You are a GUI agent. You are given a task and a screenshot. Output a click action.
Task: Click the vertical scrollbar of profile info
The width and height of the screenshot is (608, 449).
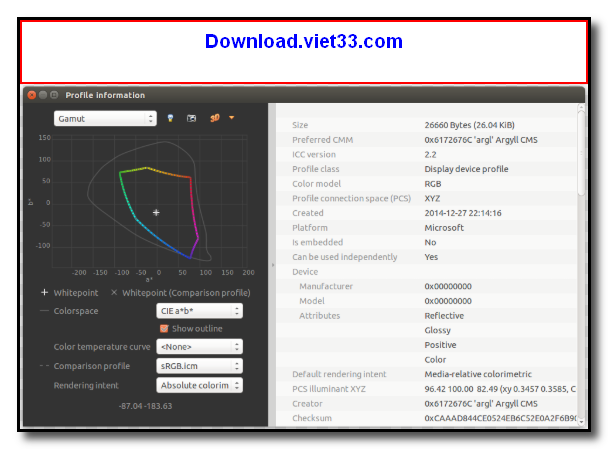click(581, 151)
